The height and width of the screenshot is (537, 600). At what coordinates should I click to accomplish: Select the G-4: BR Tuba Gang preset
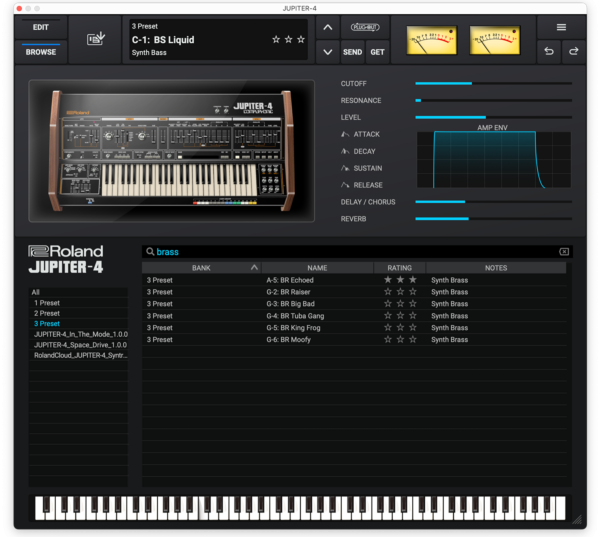pyautogui.click(x=354, y=315)
